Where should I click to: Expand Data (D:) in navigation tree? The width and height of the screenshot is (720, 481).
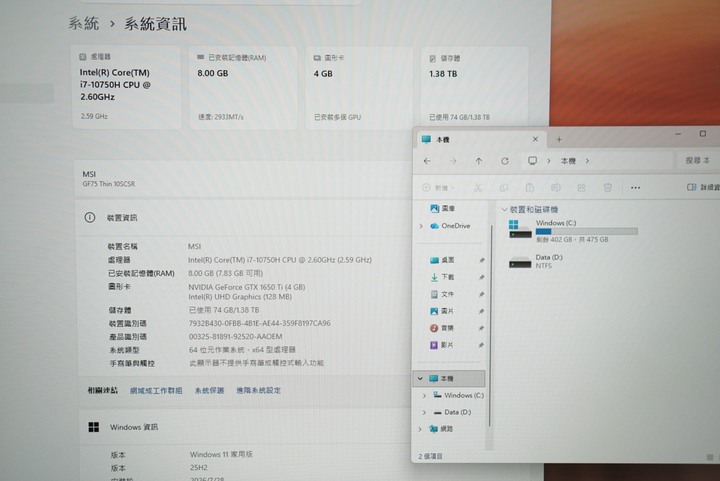pos(424,412)
